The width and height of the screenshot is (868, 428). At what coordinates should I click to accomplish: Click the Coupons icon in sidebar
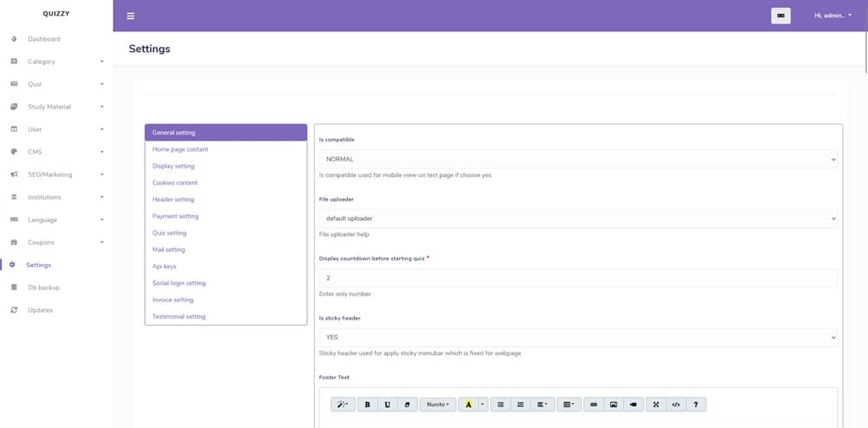click(x=14, y=242)
